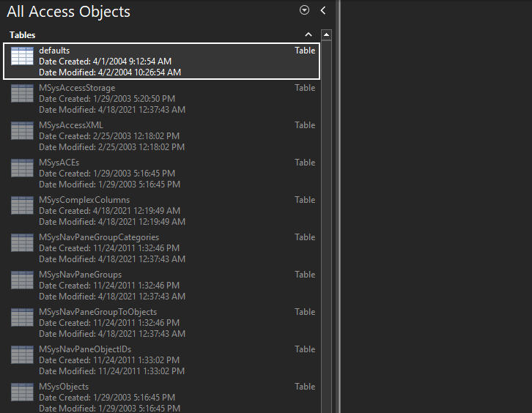Click MSysNavPaneObjectIDs Date Modified 1:33:02 PM line
Screen dimensions: 532x413
click(111, 371)
